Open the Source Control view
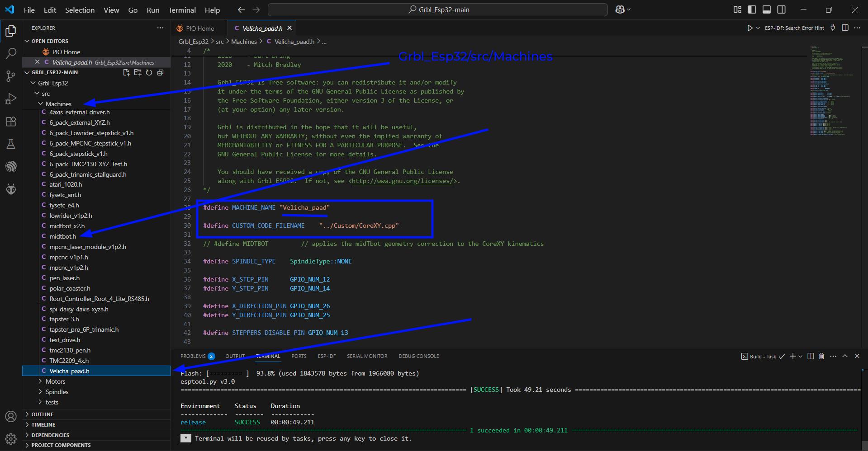The height and width of the screenshot is (451, 868). point(11,76)
